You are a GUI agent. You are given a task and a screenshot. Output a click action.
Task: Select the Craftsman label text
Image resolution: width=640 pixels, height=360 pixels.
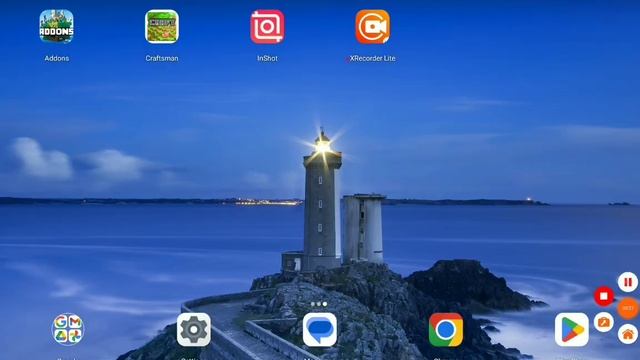(162, 58)
